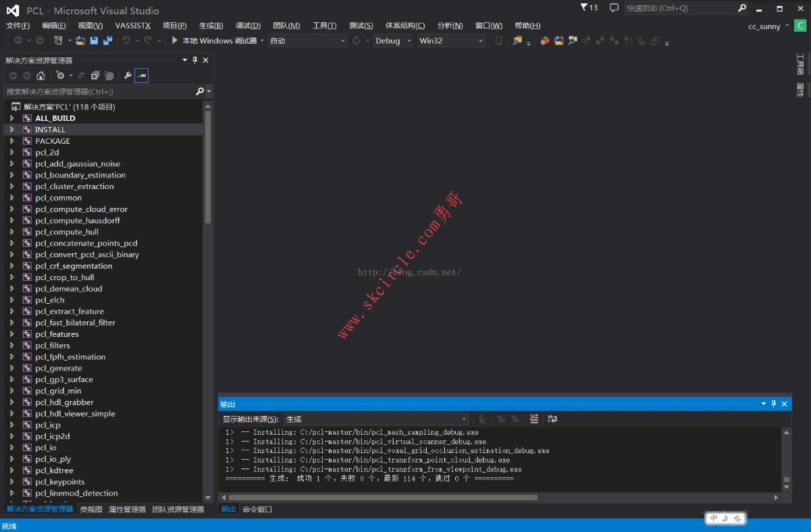This screenshot has width=811, height=532.
Task: Expand the pcl_common project node
Action: point(12,198)
